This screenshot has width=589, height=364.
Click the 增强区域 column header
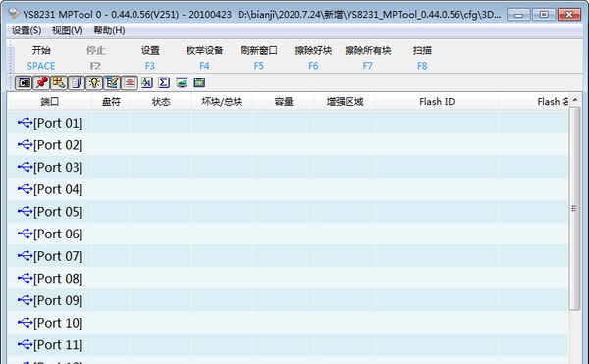(x=345, y=102)
